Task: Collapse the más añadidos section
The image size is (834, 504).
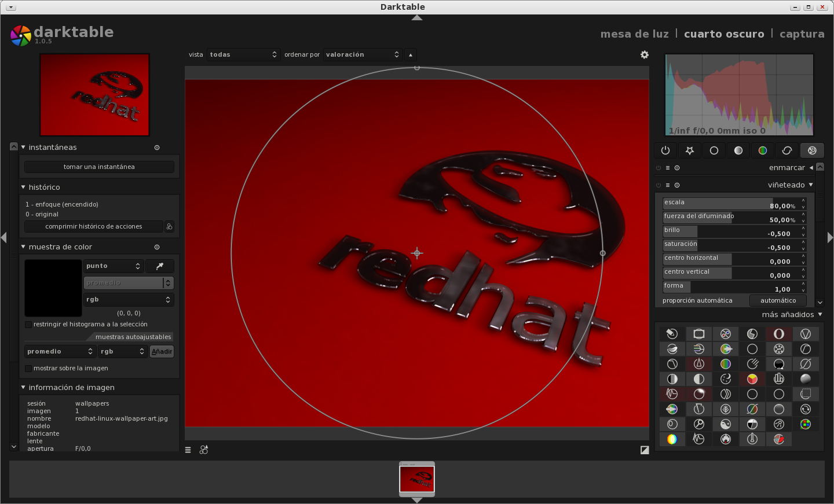Action: click(x=820, y=315)
